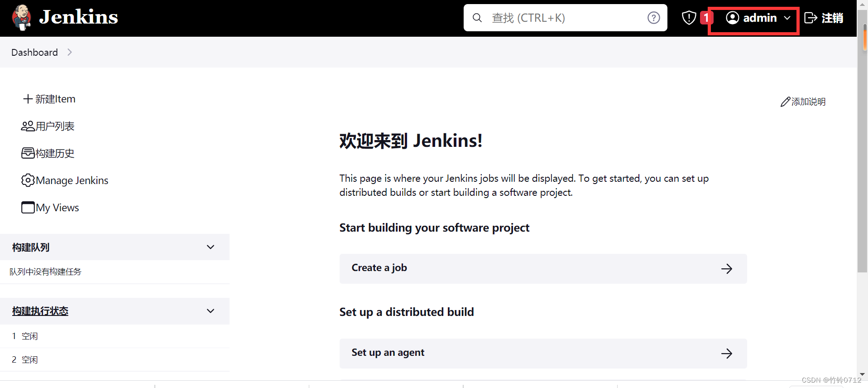
Task: Click the red notification count badge
Action: click(x=705, y=18)
